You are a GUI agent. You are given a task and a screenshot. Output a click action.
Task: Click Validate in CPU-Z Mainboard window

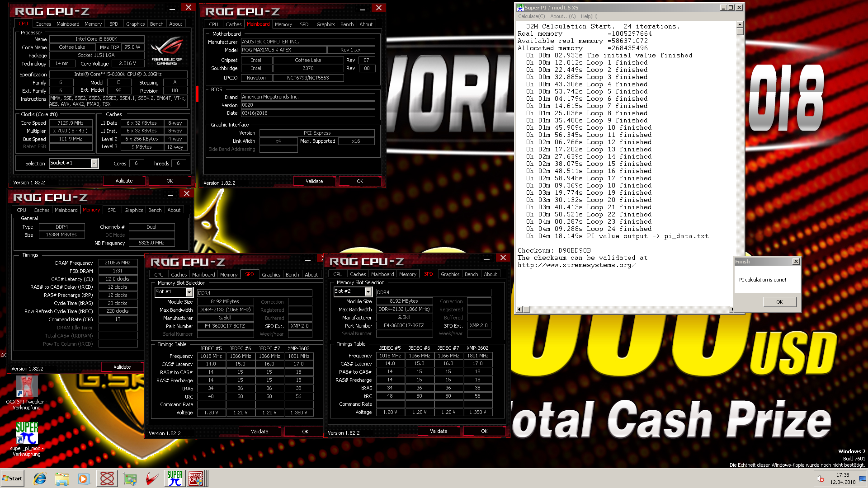pyautogui.click(x=314, y=181)
